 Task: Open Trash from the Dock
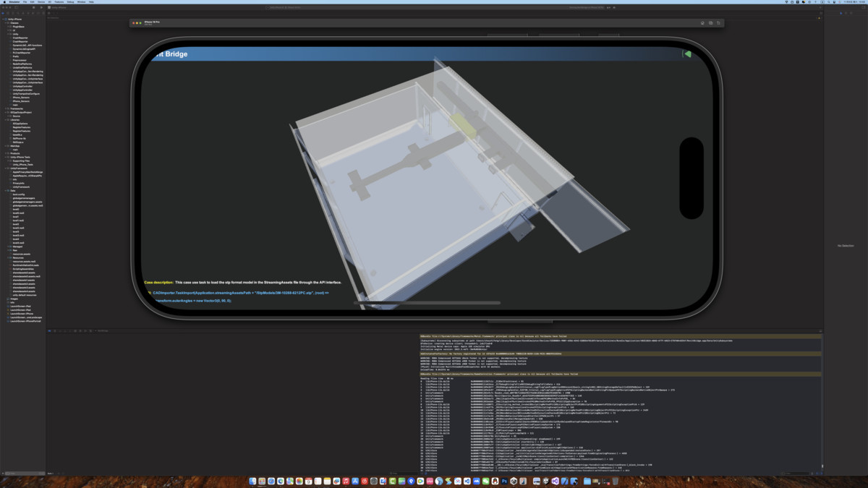(615, 481)
